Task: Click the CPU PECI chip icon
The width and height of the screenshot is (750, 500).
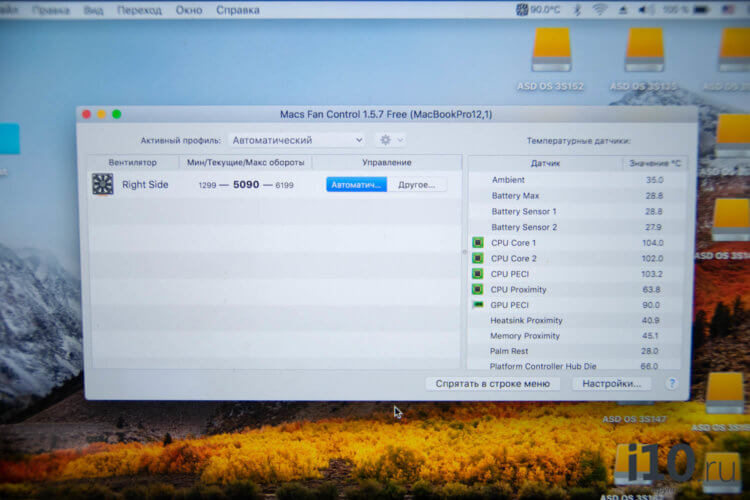Action: pyautogui.click(x=477, y=274)
